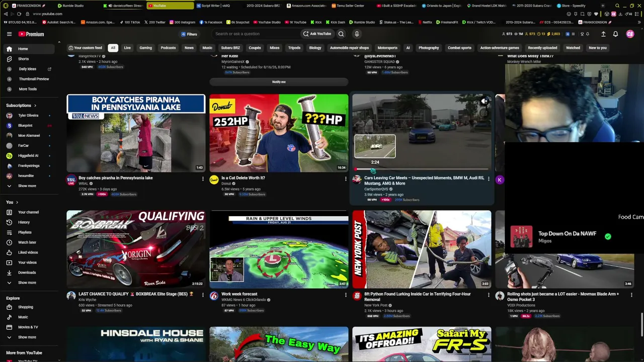Expand Show more under You section
The width and height of the screenshot is (644, 362).
[27, 283]
